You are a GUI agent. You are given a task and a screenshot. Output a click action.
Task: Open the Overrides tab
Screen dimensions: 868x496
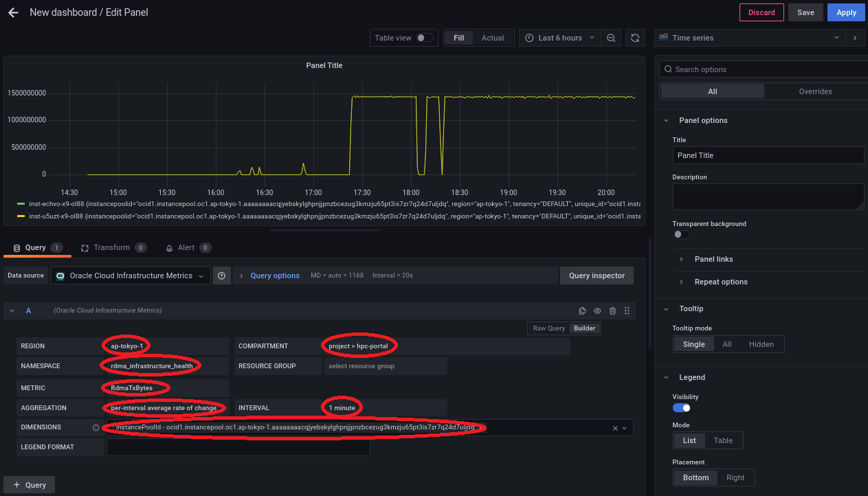click(815, 91)
